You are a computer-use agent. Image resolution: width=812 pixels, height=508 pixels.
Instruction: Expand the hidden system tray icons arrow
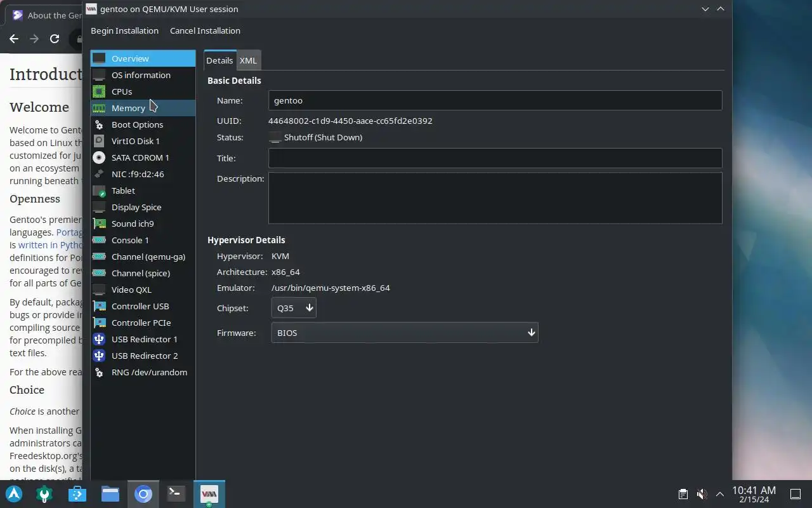coord(720,494)
